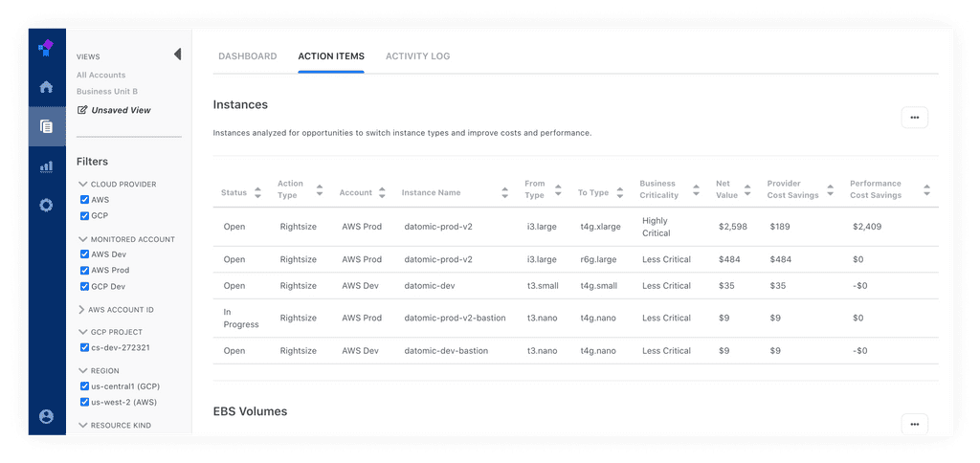Open the Activity Log tab
980x463 pixels.
pyautogui.click(x=417, y=56)
